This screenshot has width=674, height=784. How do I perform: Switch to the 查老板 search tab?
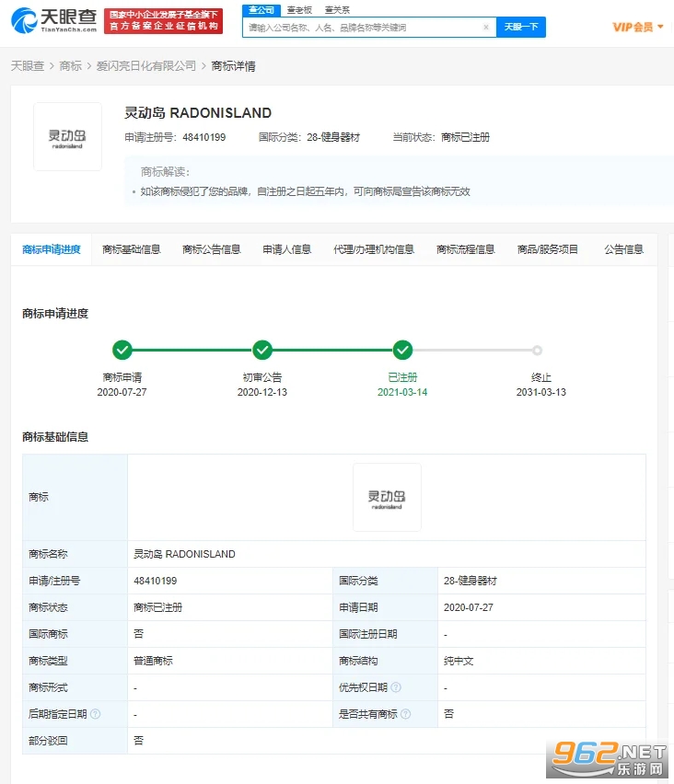tap(299, 10)
